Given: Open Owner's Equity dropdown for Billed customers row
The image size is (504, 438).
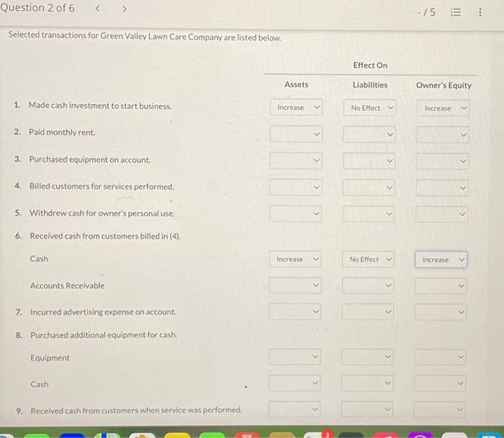Looking at the screenshot, I should pos(442,188).
